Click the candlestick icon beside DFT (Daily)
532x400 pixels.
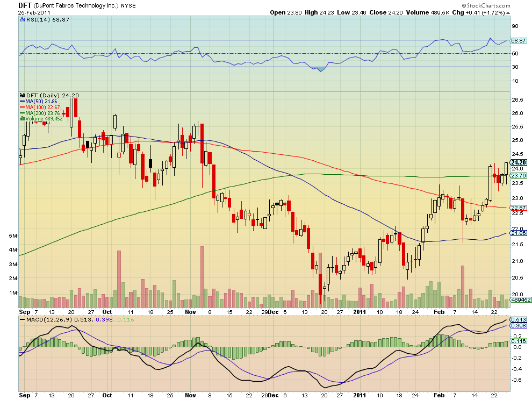23,95
